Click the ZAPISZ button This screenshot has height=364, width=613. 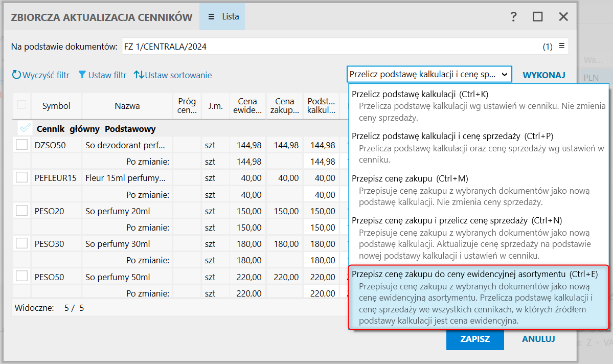(x=474, y=339)
